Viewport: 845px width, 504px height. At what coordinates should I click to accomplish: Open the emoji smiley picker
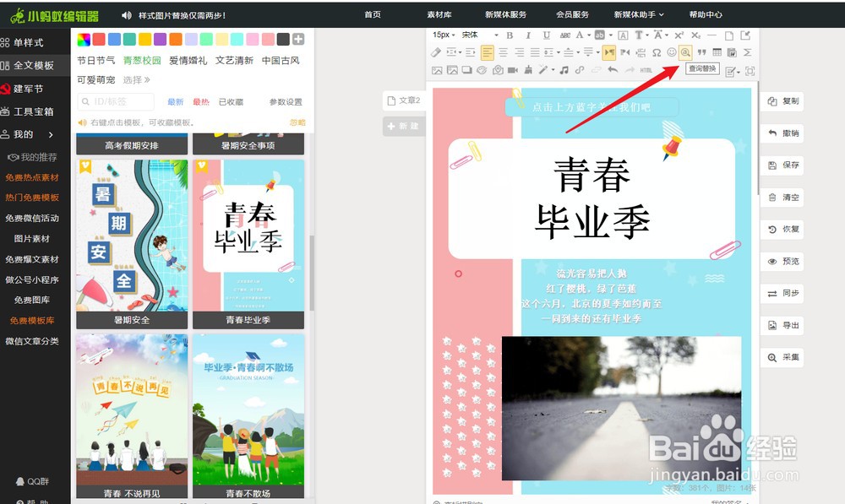pyautogui.click(x=672, y=52)
